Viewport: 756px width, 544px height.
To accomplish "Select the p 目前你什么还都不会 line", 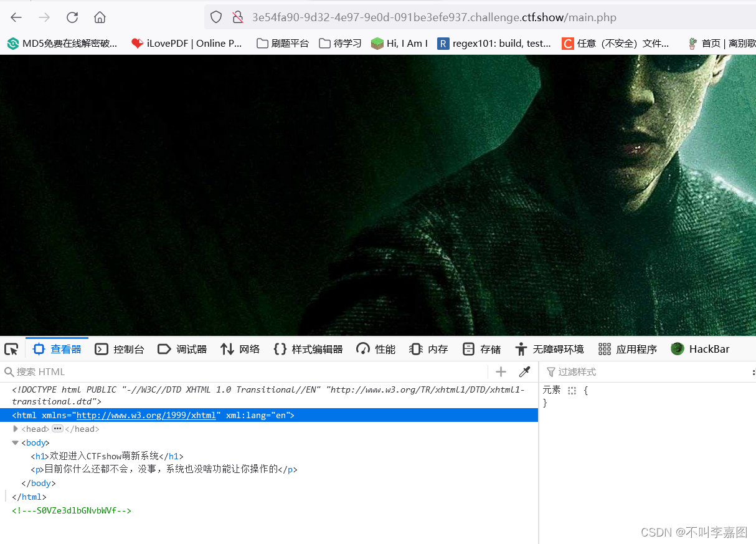I will click(x=164, y=469).
